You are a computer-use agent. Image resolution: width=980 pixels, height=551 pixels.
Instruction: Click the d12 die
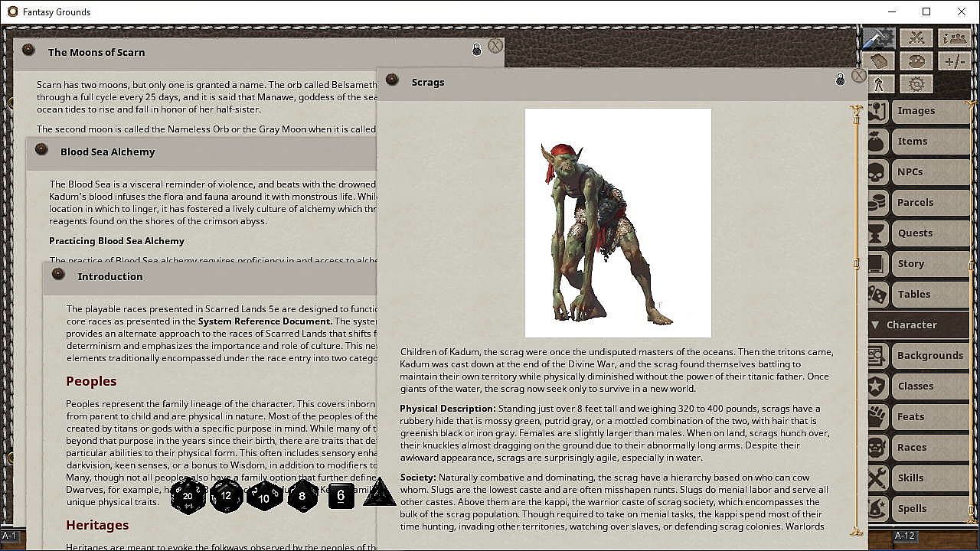click(226, 496)
